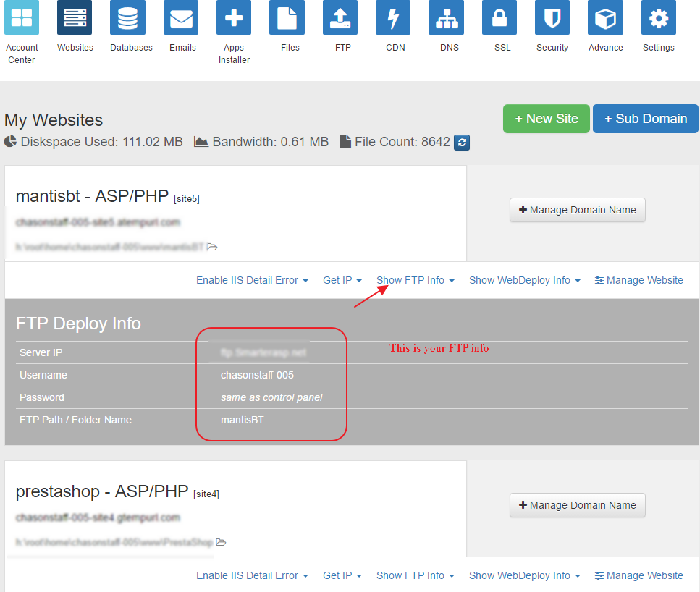Click the CDN lightning icon

click(x=392, y=17)
